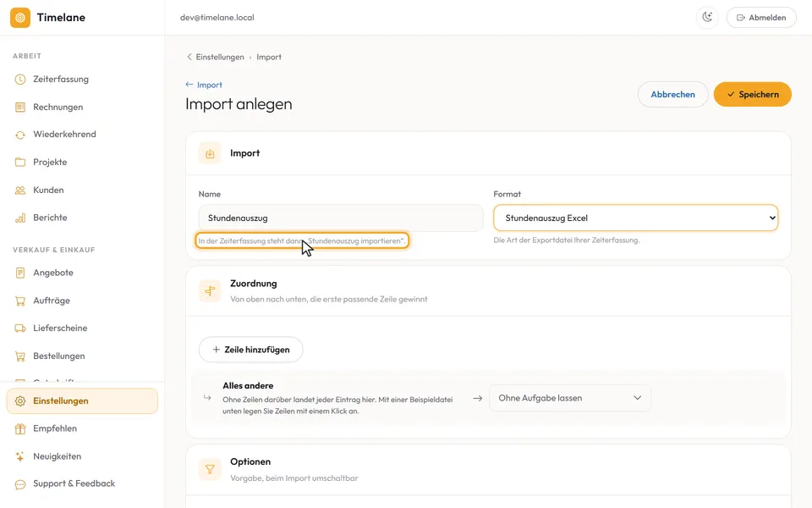Screen dimensions: 812x508
Task: Cancel with the Abbrechen button
Action: tap(672, 94)
